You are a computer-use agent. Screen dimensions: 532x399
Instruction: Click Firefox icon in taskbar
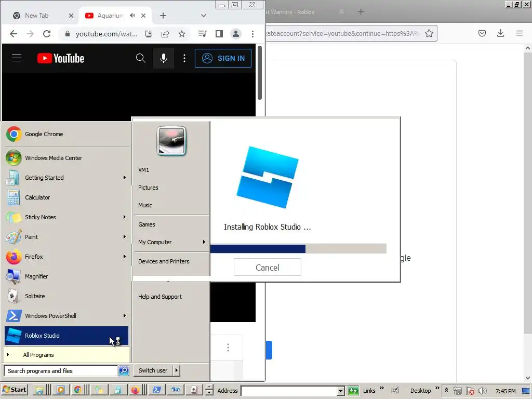[136, 390]
